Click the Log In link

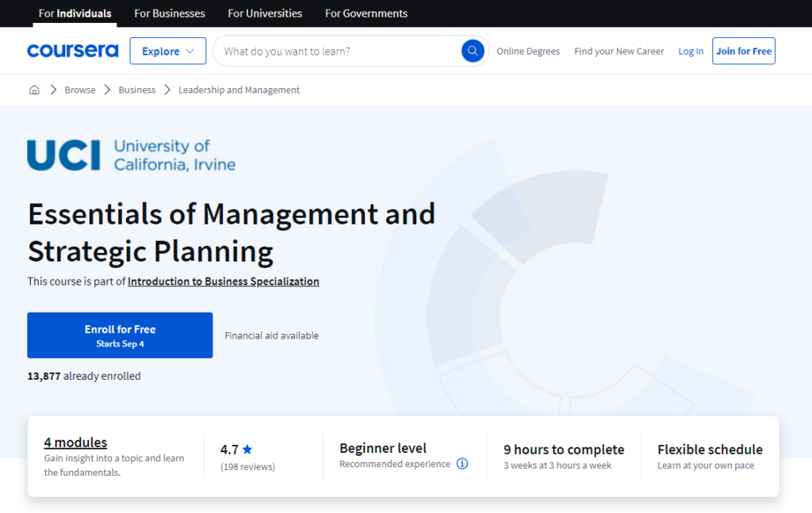pos(691,51)
